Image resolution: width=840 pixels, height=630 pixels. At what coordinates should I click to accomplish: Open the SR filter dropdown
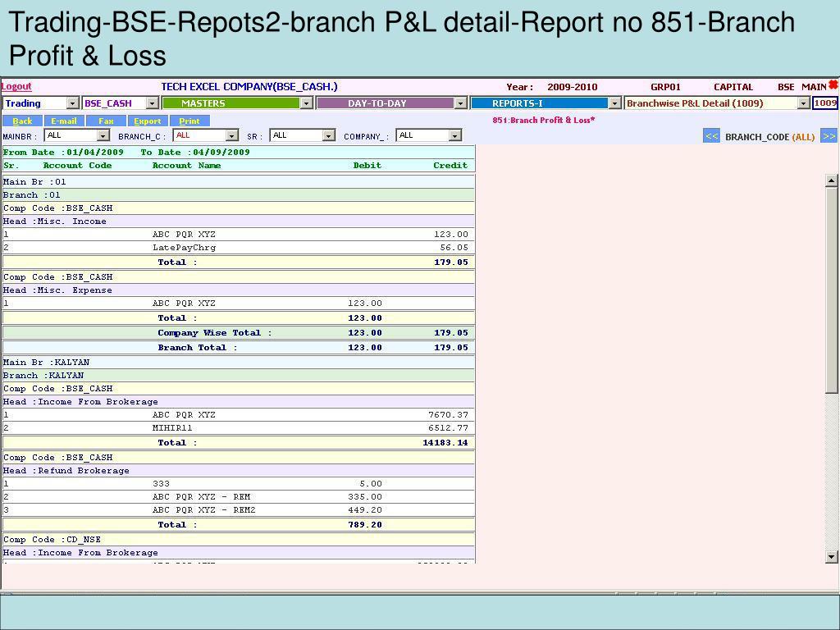coord(329,135)
